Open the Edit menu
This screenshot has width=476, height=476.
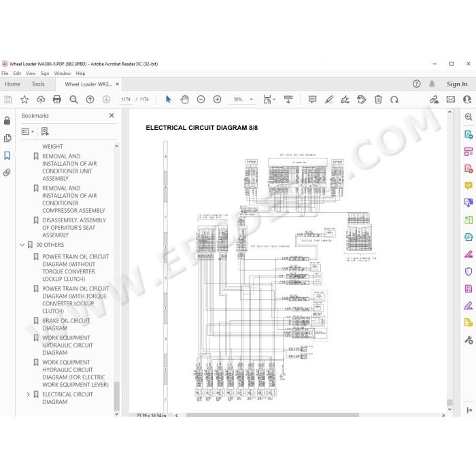tap(17, 73)
